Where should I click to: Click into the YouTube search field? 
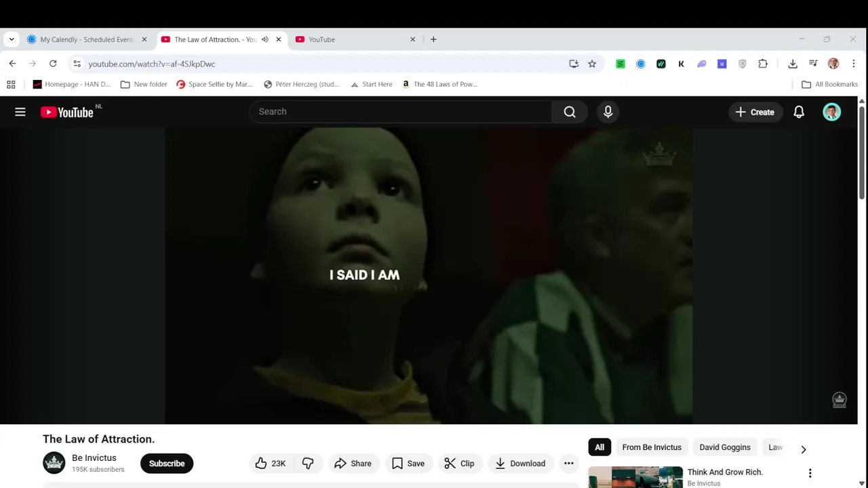pyautogui.click(x=400, y=112)
